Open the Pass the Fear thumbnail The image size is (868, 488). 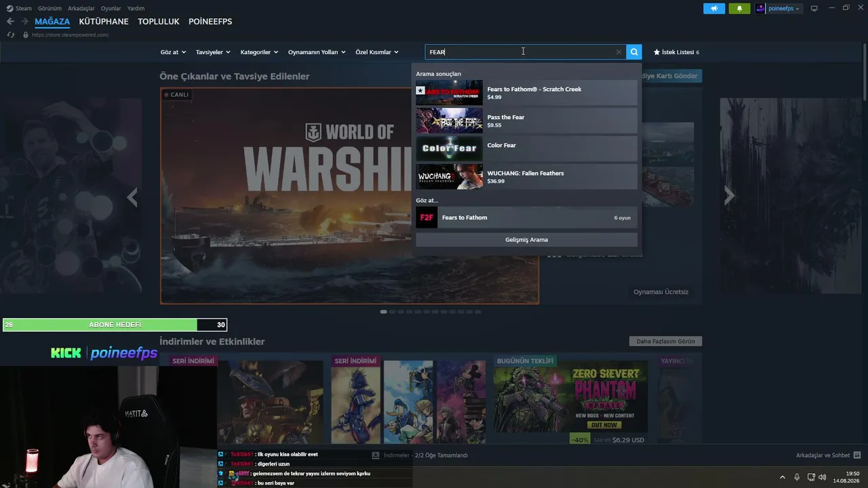coord(450,121)
